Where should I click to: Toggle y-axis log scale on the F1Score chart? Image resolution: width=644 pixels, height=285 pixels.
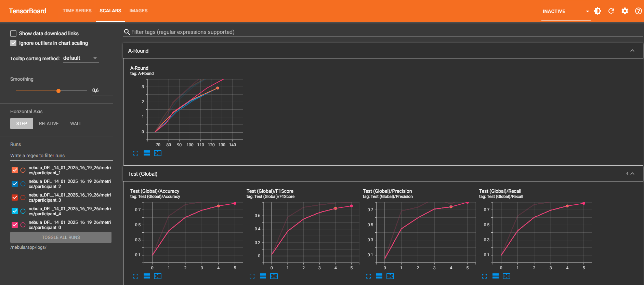tap(263, 276)
